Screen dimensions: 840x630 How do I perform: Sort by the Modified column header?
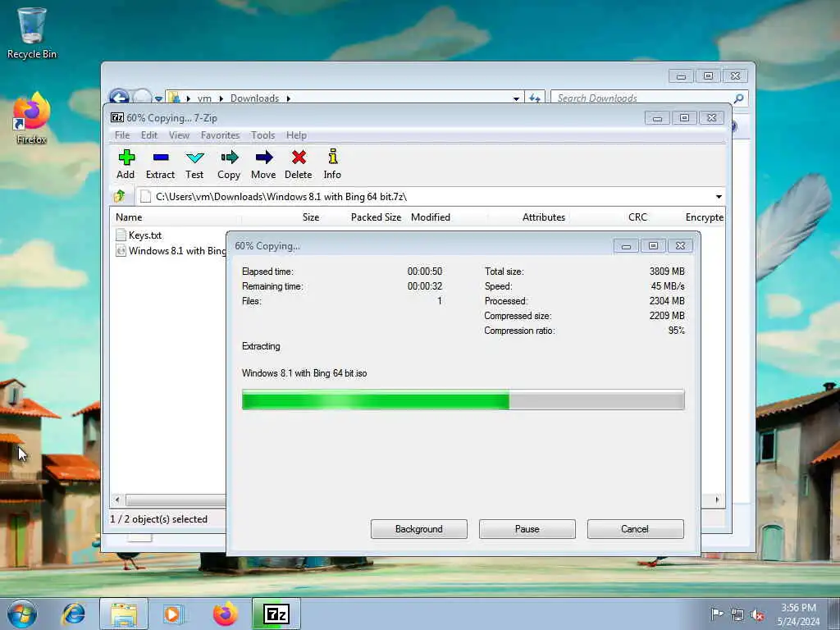[x=431, y=217]
